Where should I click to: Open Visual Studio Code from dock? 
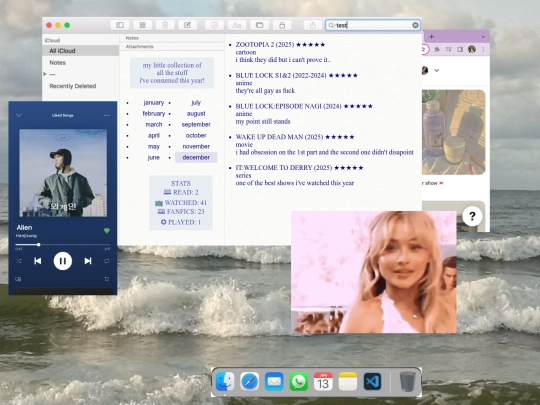(x=373, y=382)
